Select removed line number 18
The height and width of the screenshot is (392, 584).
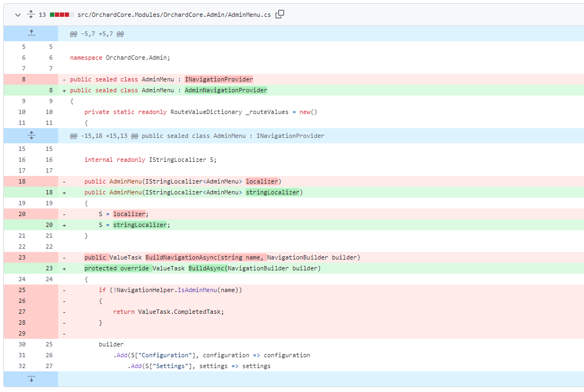click(x=22, y=181)
